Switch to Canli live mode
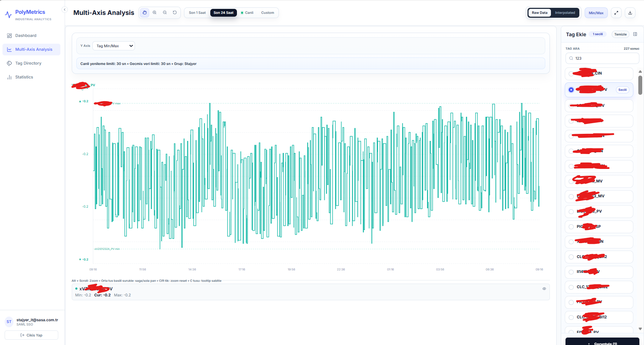Viewport: 644px width, 345px height. click(x=247, y=13)
